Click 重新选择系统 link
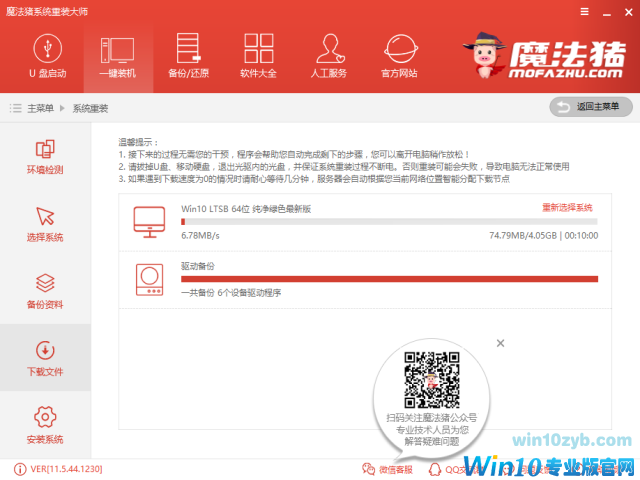Image resolution: width=640 pixels, height=480 pixels. pyautogui.click(x=567, y=207)
